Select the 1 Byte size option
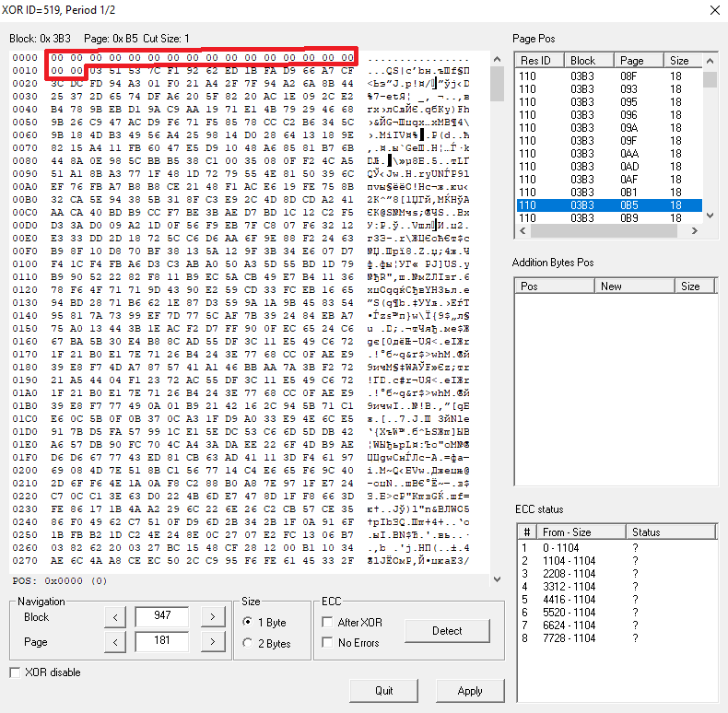728x713 pixels. click(264, 622)
